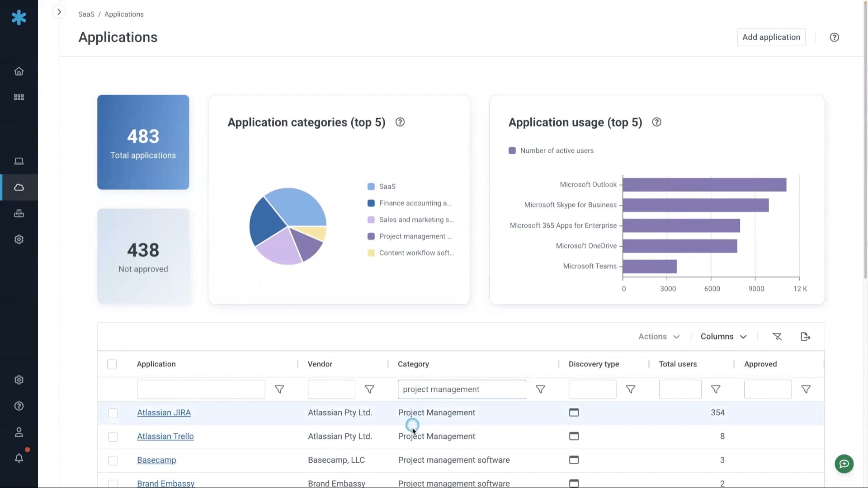Open help tooltip next to Application categories title
Screen dimensions: 868x488
(x=400, y=122)
